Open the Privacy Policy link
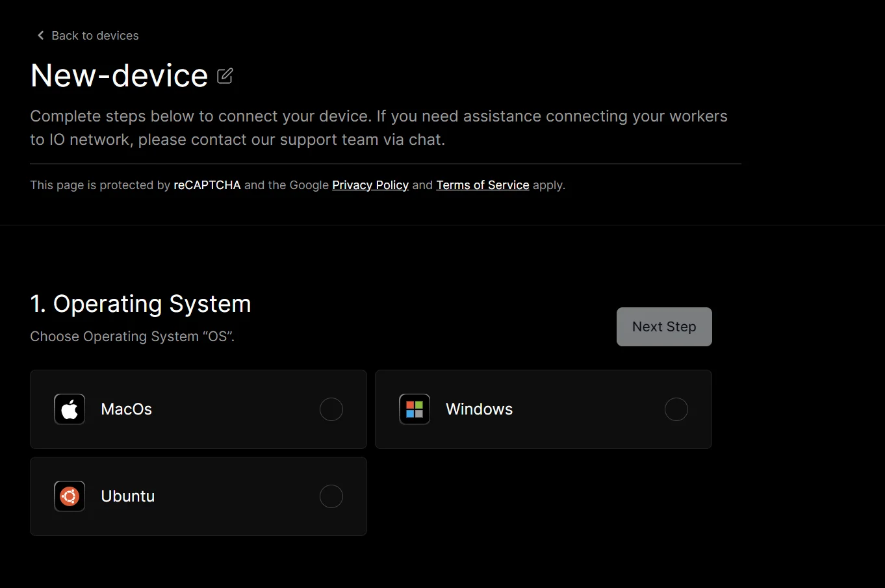The width and height of the screenshot is (885, 588). [370, 185]
